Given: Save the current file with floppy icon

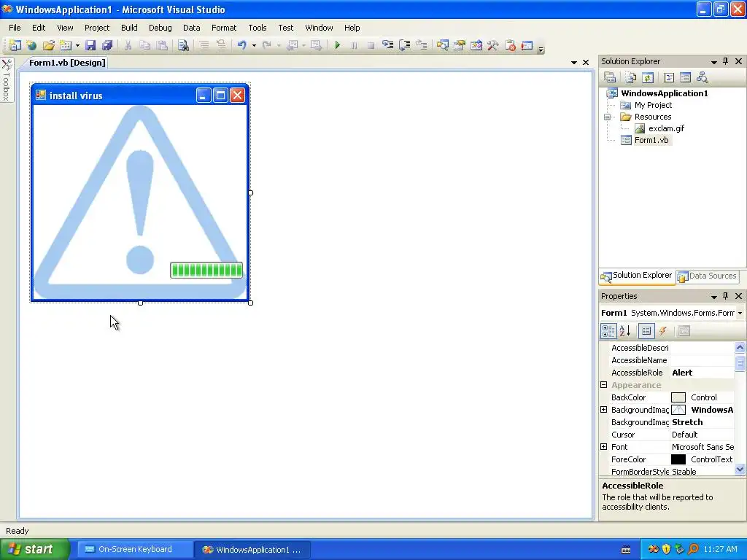Looking at the screenshot, I should click(x=90, y=45).
